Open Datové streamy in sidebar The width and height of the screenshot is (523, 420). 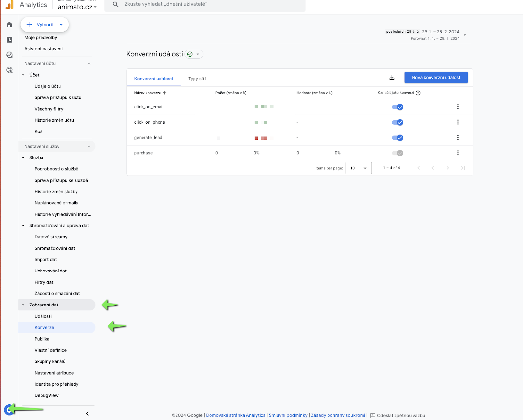pyautogui.click(x=51, y=237)
